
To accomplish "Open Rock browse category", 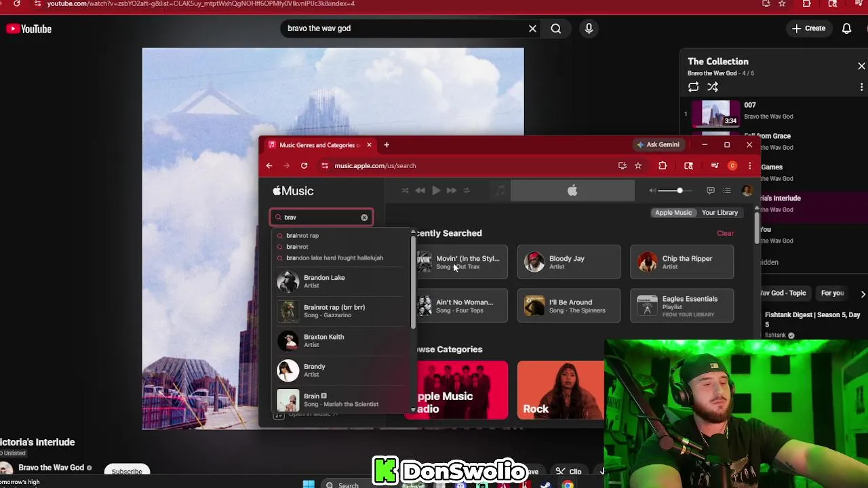I will (x=560, y=390).
